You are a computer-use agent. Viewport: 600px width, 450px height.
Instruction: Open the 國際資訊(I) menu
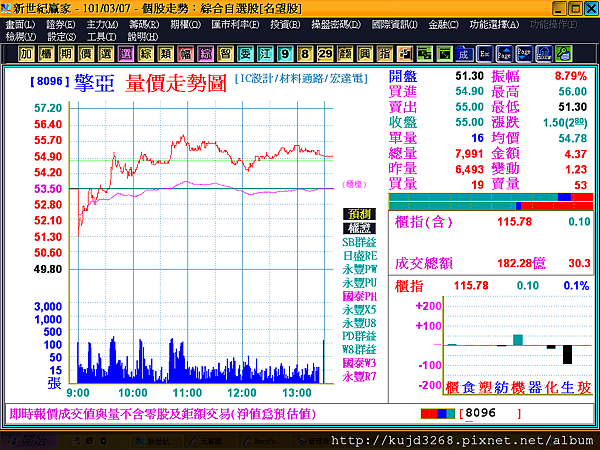click(395, 24)
